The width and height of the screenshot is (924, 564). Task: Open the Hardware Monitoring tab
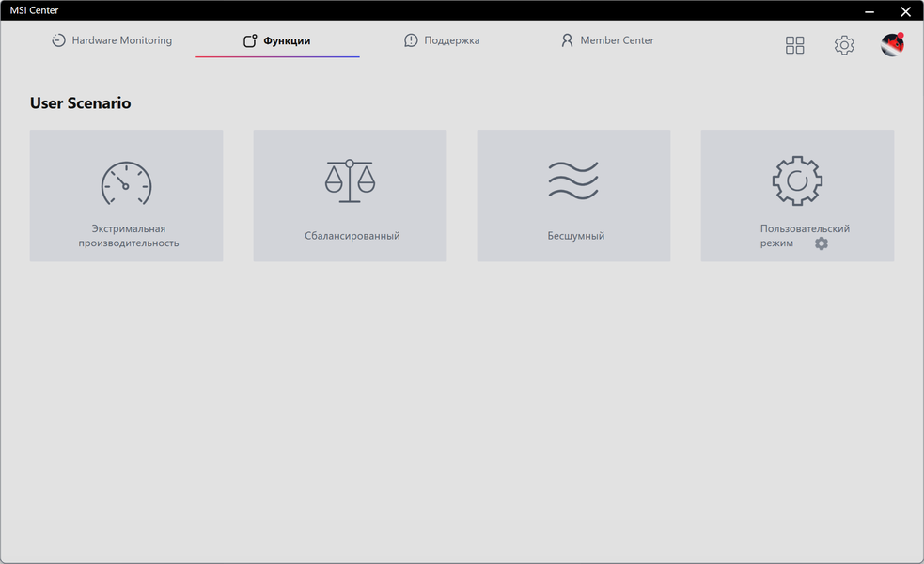click(x=112, y=40)
